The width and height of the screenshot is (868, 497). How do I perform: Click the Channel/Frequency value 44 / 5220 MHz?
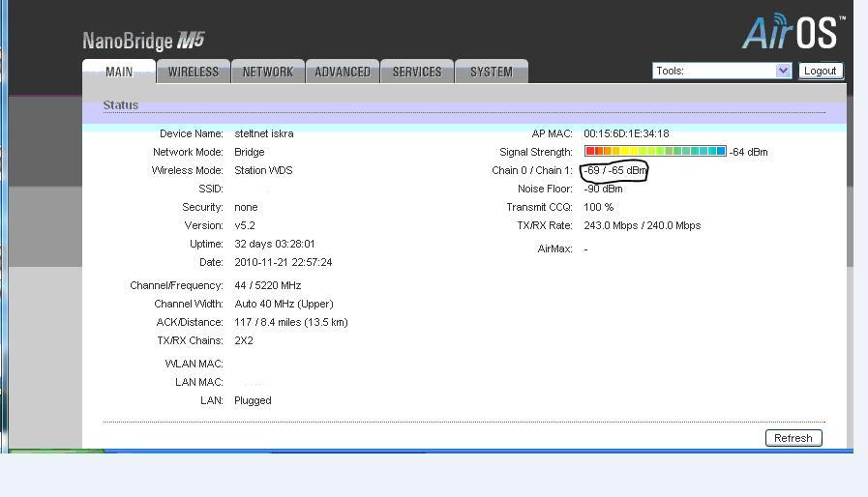[267, 285]
